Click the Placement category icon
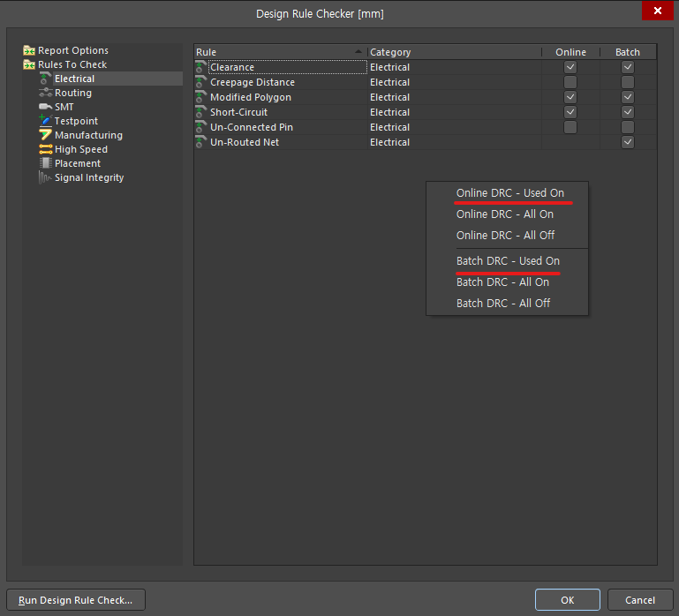679x616 pixels. pyautogui.click(x=45, y=163)
